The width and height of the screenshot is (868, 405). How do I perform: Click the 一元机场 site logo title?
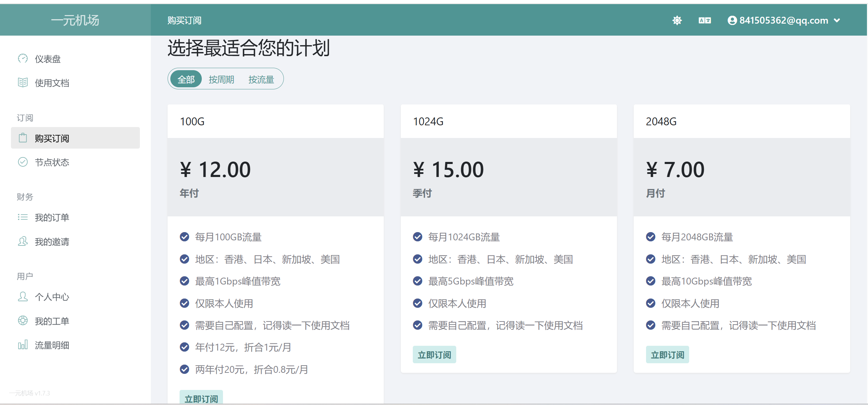click(75, 21)
